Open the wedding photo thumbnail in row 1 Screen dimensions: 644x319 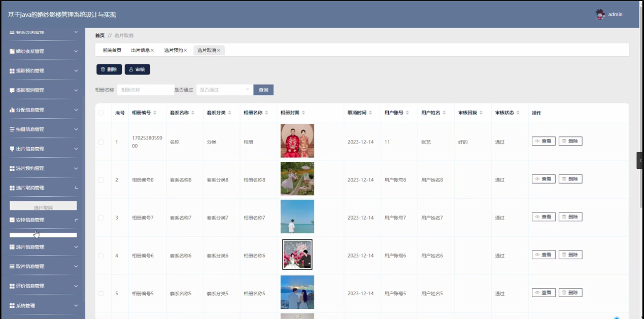tap(297, 140)
